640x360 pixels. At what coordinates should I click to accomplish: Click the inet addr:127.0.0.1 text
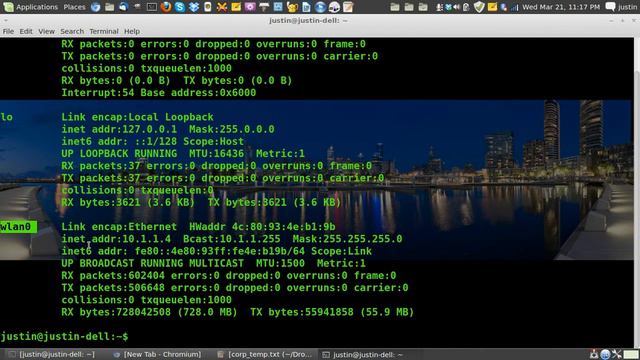pos(119,129)
